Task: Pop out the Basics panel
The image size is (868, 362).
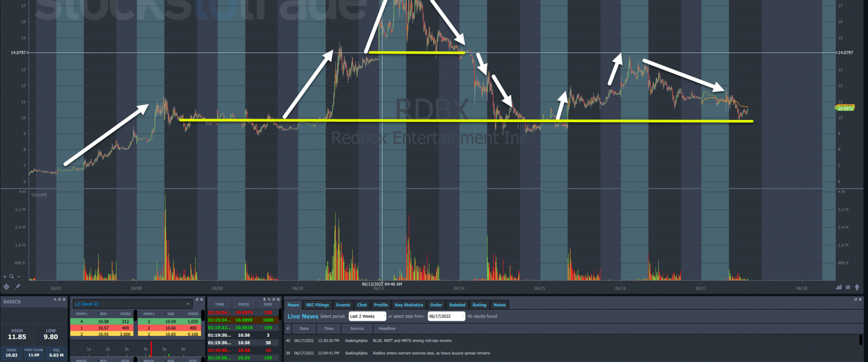Action: coord(59,300)
